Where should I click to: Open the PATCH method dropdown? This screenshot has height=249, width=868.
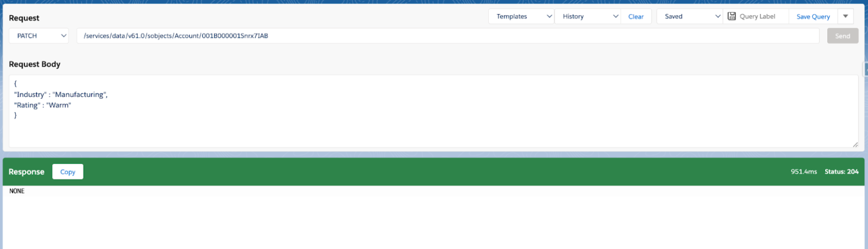click(x=39, y=36)
